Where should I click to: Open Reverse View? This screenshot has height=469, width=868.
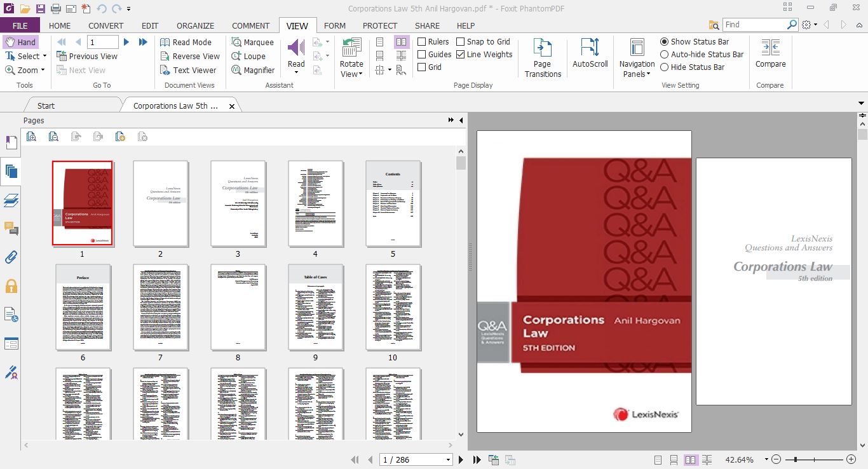click(x=189, y=56)
